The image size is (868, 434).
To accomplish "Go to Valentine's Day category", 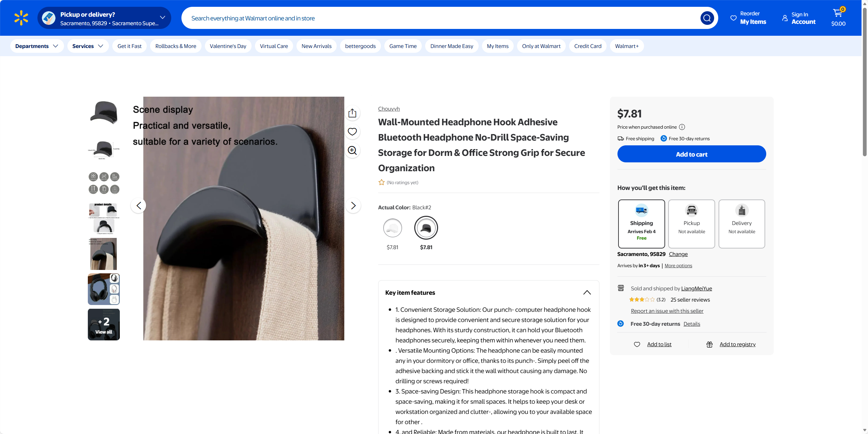I will [228, 46].
